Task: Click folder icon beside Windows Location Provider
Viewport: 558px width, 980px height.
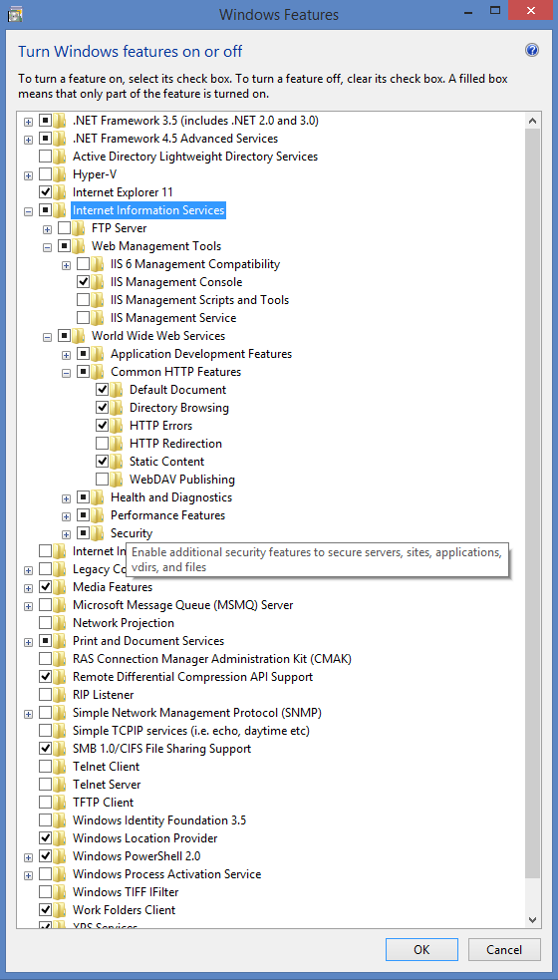Action: [x=60, y=838]
